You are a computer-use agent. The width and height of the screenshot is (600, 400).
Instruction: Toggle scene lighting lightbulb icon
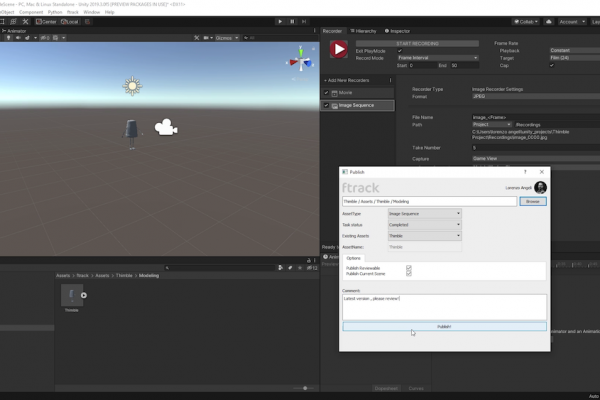point(8,38)
